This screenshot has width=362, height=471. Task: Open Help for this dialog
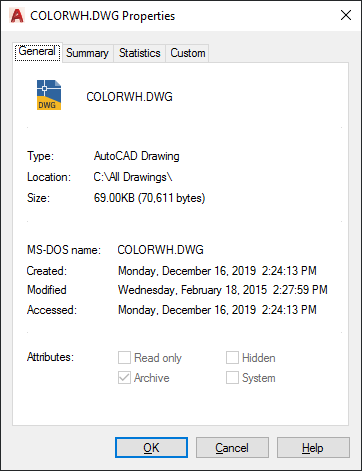[313, 448]
